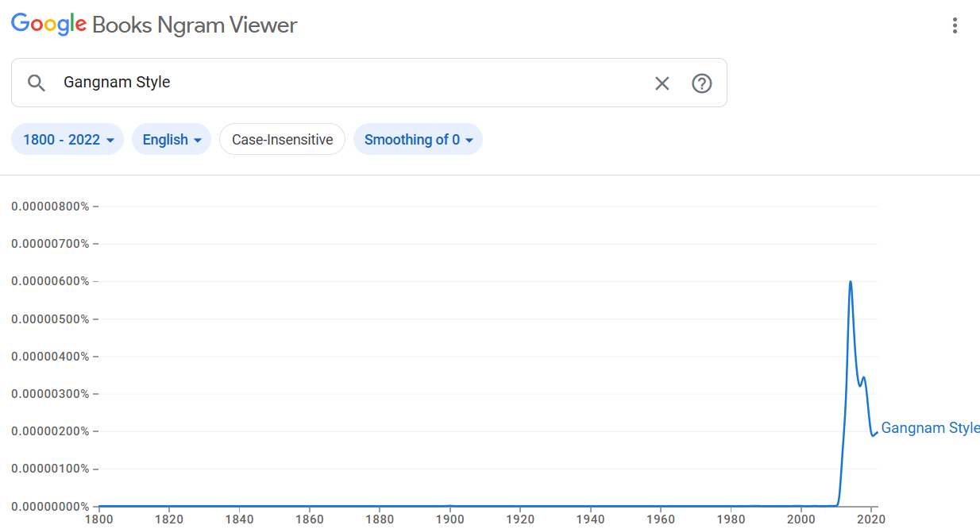Clear the search query with X icon
The image size is (980, 529).
[662, 83]
